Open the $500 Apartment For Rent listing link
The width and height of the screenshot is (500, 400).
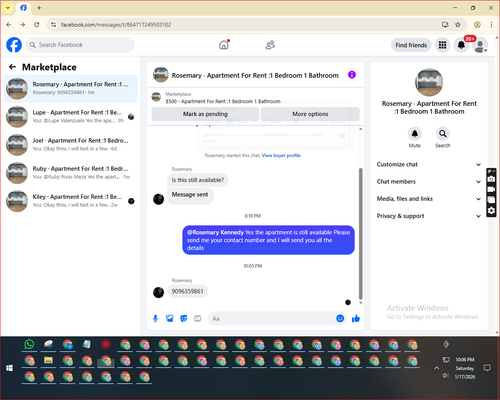223,101
